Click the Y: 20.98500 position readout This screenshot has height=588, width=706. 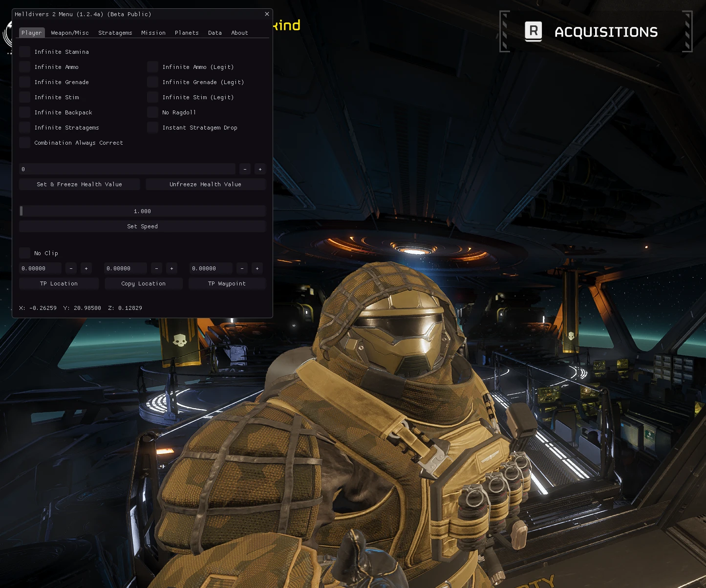pyautogui.click(x=82, y=308)
